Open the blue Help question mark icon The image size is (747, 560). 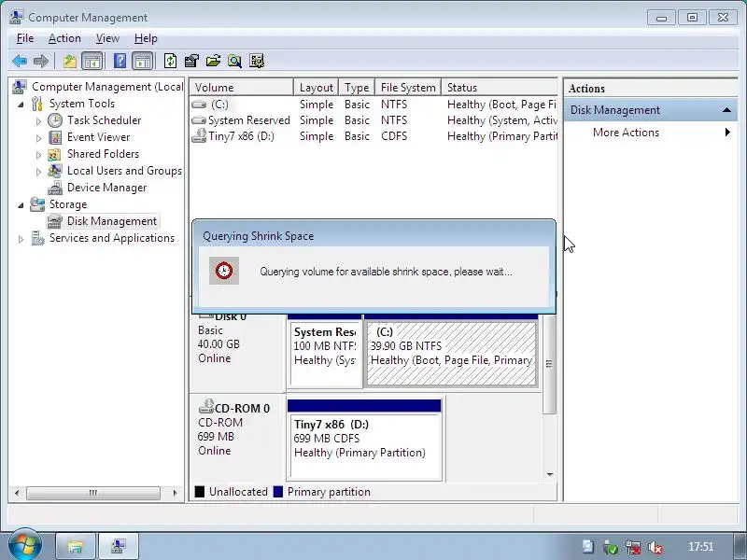[x=120, y=61]
